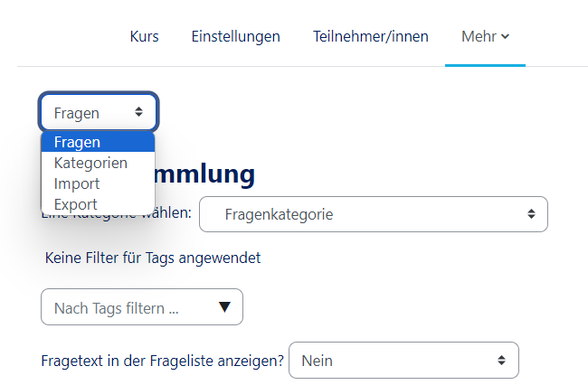The image size is (588, 385).
Task: Switch to the Einstellungen tab
Action: (x=235, y=37)
